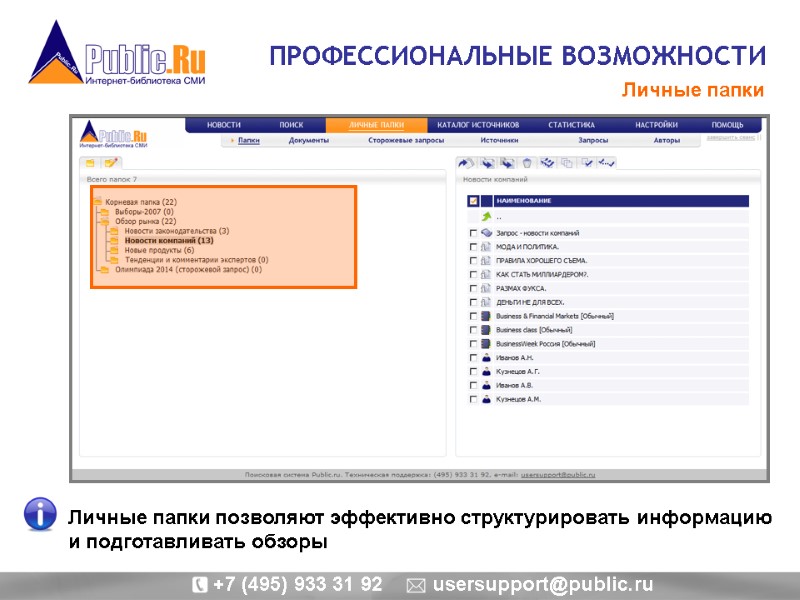This screenshot has width=800, height=600.
Task: Click document icon beside МОДА И ПОЛИТИКА
Action: click(x=486, y=246)
